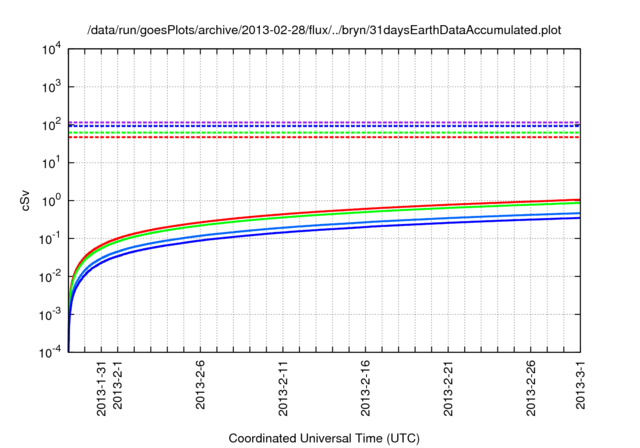Click the 2013-2-6 date label
640x448 pixels.
tap(200, 385)
